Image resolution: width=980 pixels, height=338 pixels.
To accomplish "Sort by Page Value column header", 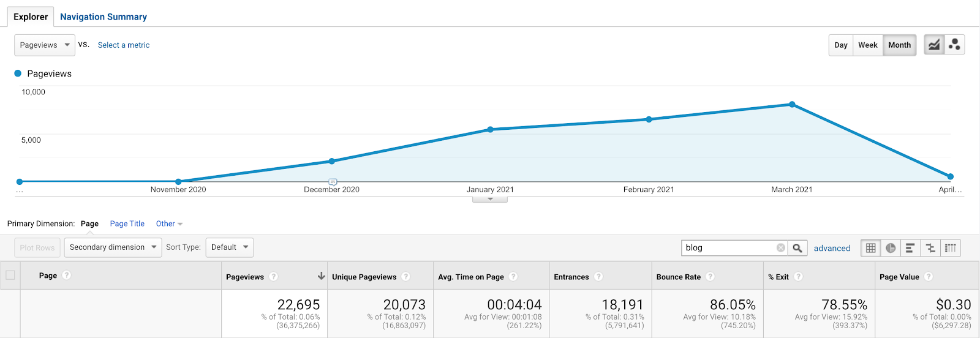I will coord(899,277).
